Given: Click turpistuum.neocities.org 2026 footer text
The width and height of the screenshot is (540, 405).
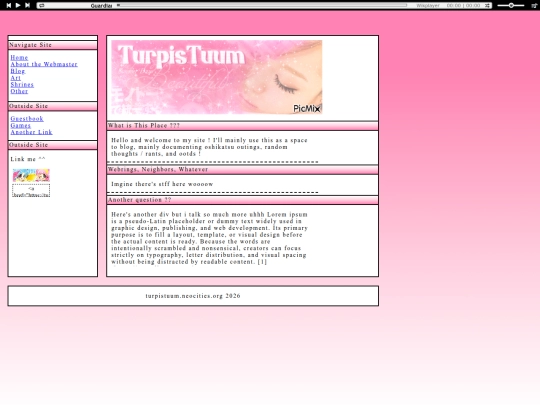Looking at the screenshot, I should click(193, 296).
